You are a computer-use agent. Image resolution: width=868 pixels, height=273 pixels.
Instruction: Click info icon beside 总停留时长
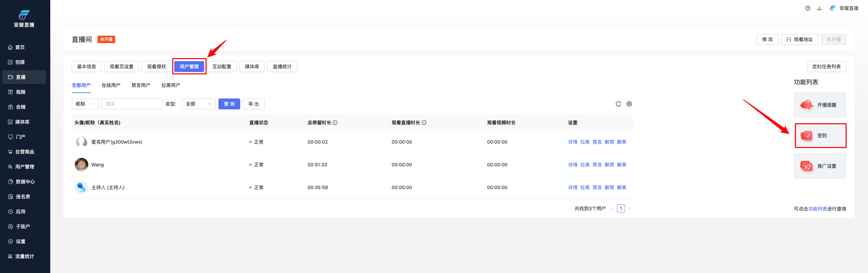(x=335, y=123)
